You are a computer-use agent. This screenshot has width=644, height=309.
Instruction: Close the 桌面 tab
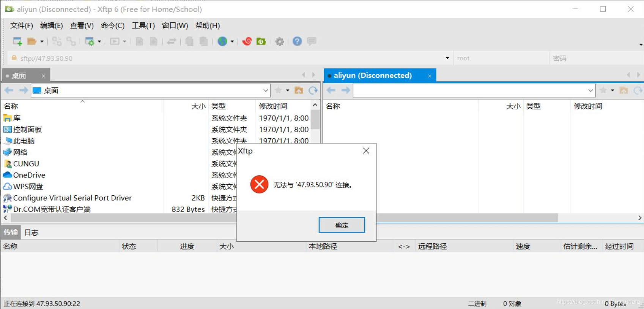point(44,76)
